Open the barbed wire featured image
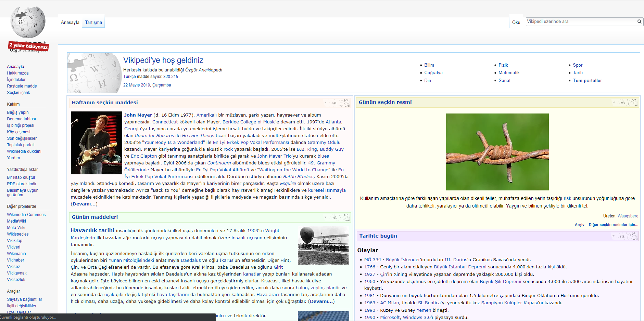644x321 pixels. pyautogui.click(x=497, y=152)
